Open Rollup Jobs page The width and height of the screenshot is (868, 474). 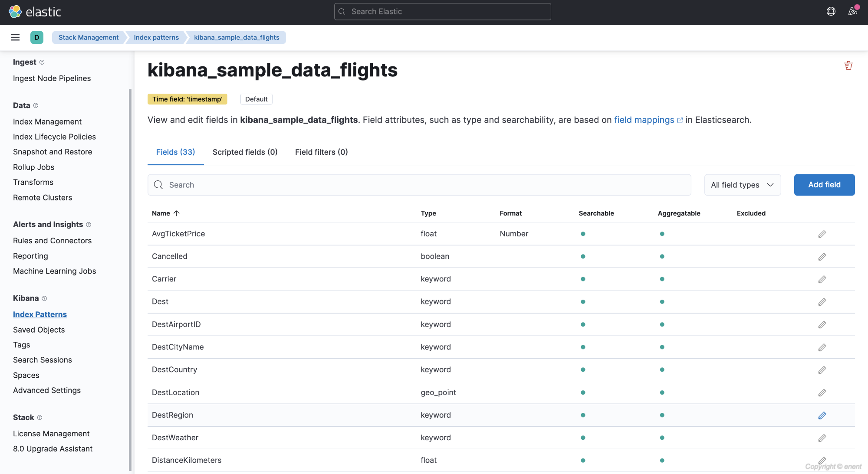pyautogui.click(x=33, y=167)
